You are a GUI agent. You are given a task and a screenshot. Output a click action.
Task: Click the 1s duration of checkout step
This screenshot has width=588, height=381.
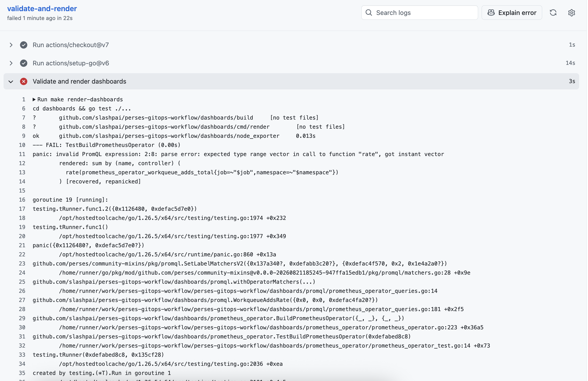(572, 45)
